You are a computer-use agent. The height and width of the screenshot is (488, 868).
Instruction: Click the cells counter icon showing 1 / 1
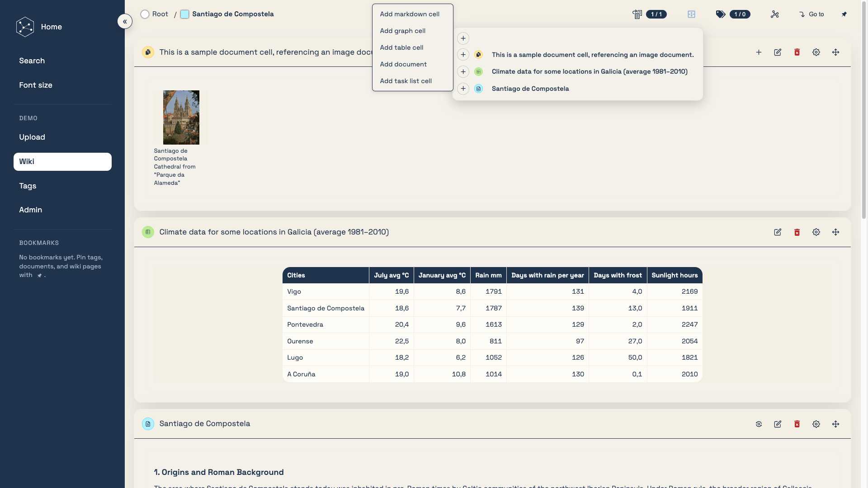pos(637,14)
